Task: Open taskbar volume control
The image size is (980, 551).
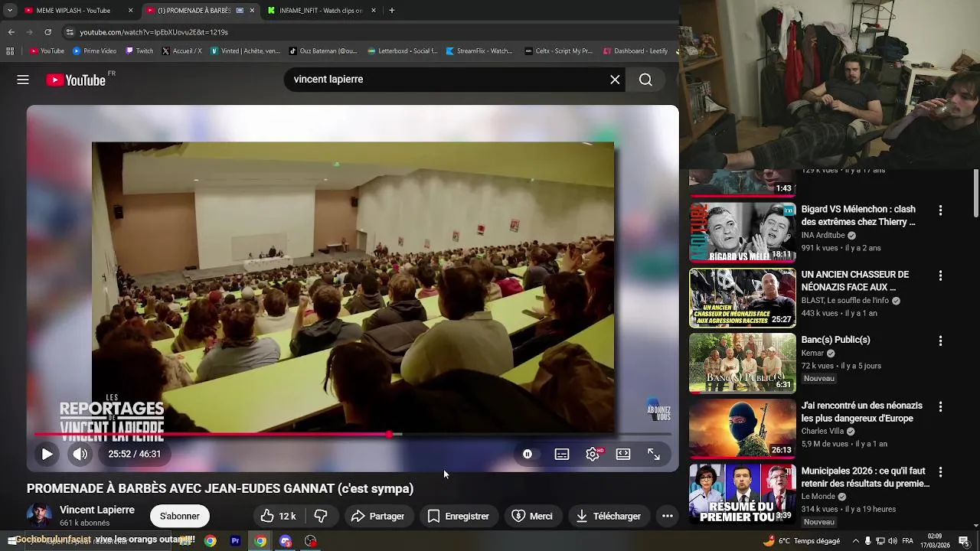Action: tap(893, 541)
